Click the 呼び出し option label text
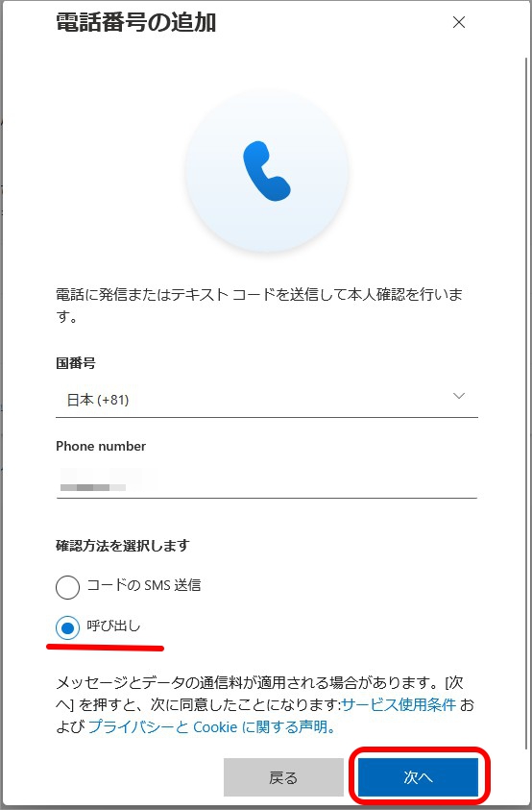Image resolution: width=532 pixels, height=810 pixels. 113,626
